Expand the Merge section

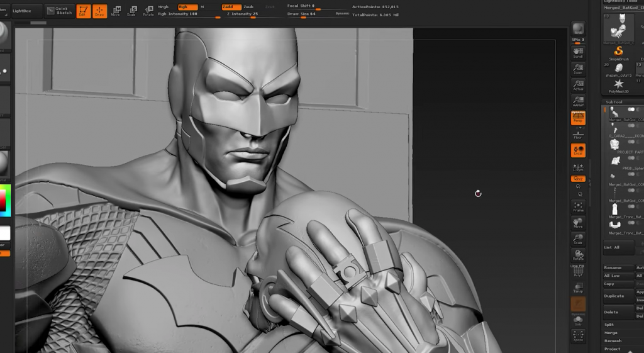click(611, 333)
